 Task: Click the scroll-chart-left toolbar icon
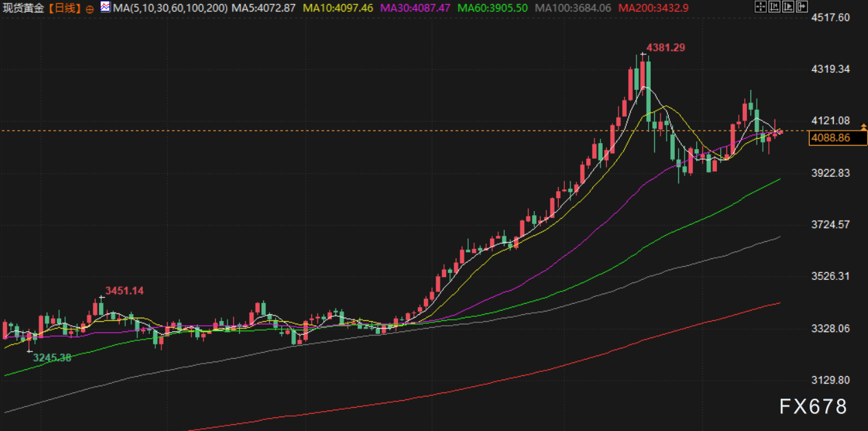773,8
